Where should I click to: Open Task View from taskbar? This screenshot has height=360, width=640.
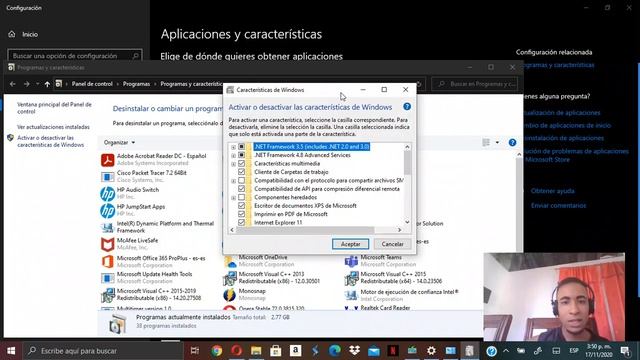point(195,351)
